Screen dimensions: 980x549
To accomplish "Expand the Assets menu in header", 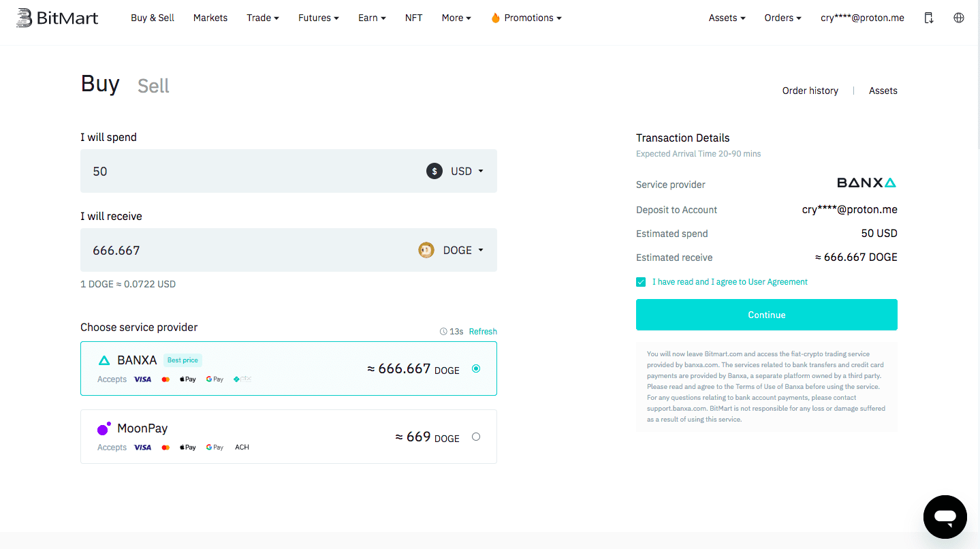I will 727,18.
